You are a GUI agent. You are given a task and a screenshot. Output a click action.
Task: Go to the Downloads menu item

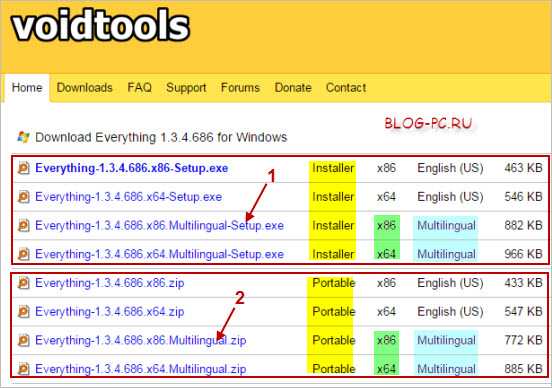click(x=84, y=87)
